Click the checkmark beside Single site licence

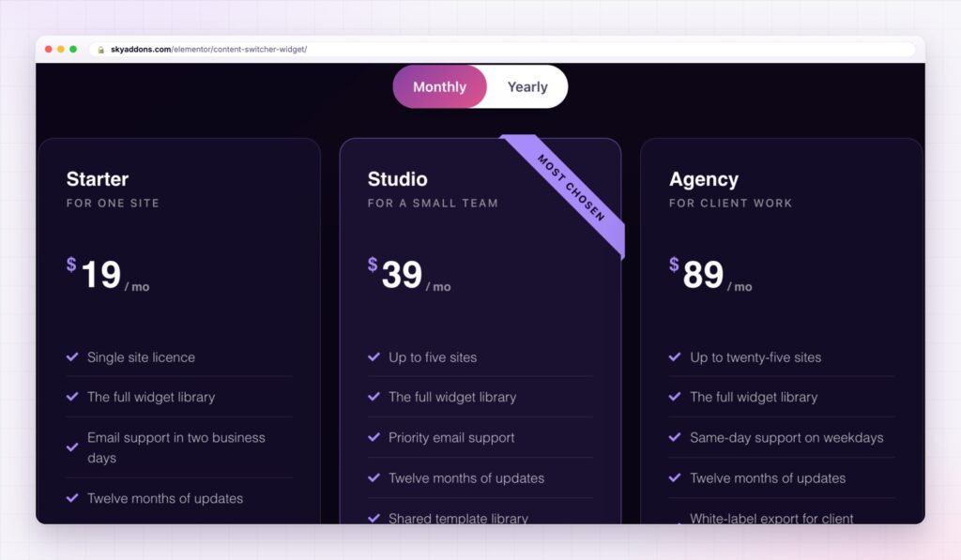point(72,356)
